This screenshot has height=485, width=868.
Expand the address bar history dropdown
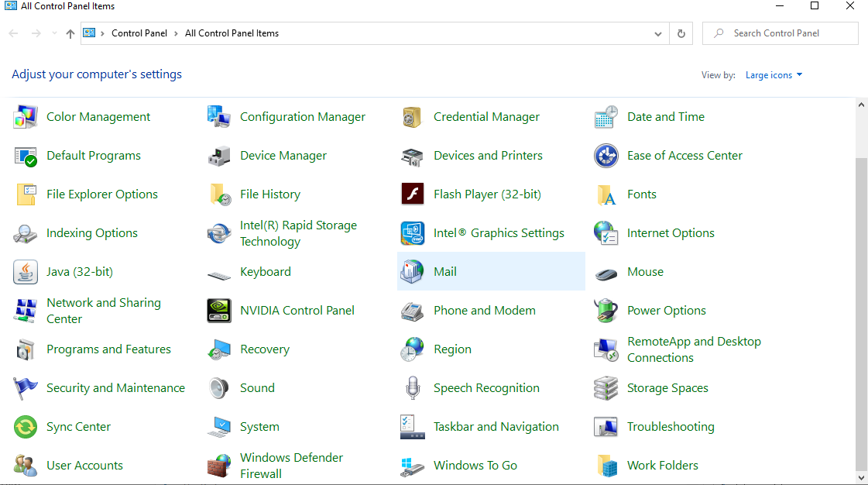click(x=657, y=33)
